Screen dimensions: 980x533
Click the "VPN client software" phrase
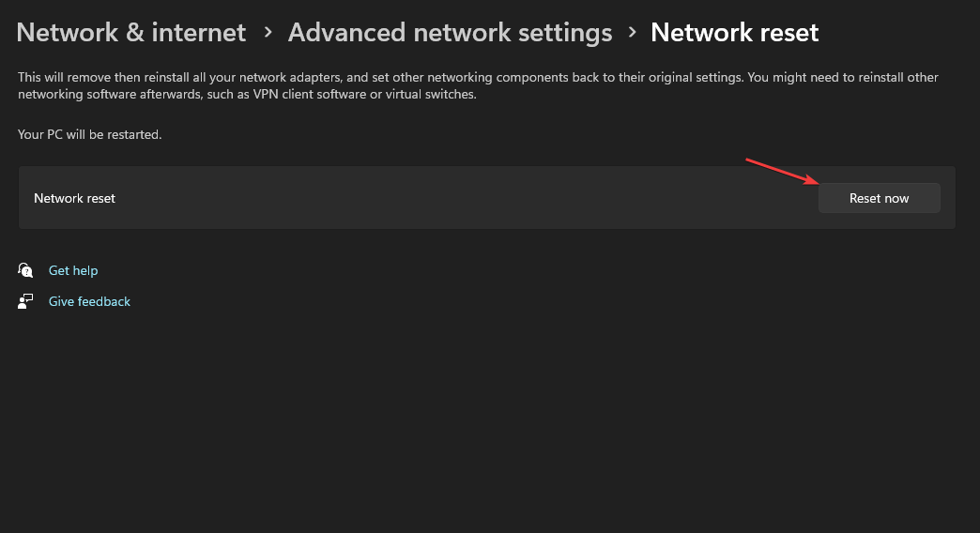coord(310,95)
